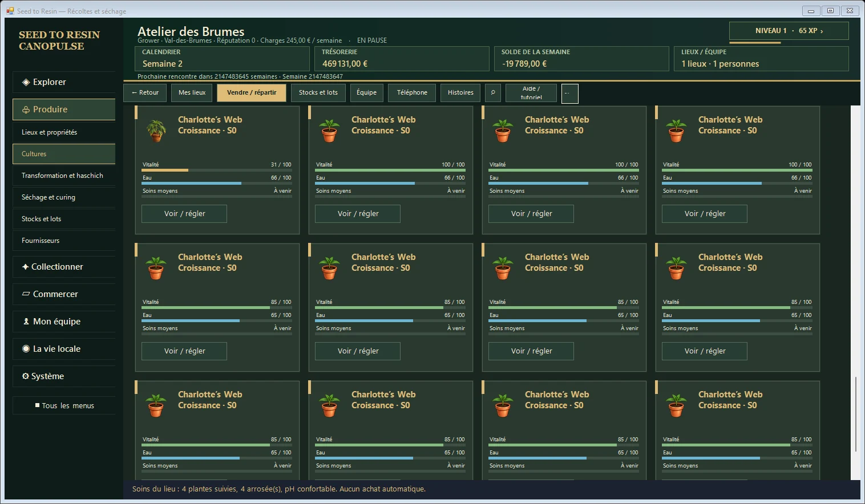Open Stocks et lots from the top toolbar
The width and height of the screenshot is (865, 504).
(318, 93)
